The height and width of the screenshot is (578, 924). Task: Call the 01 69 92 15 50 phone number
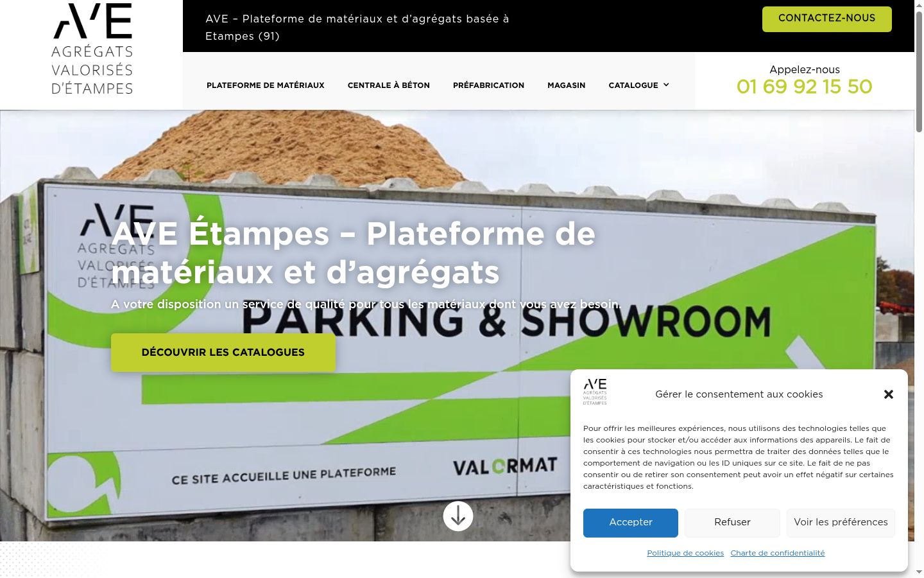[805, 87]
